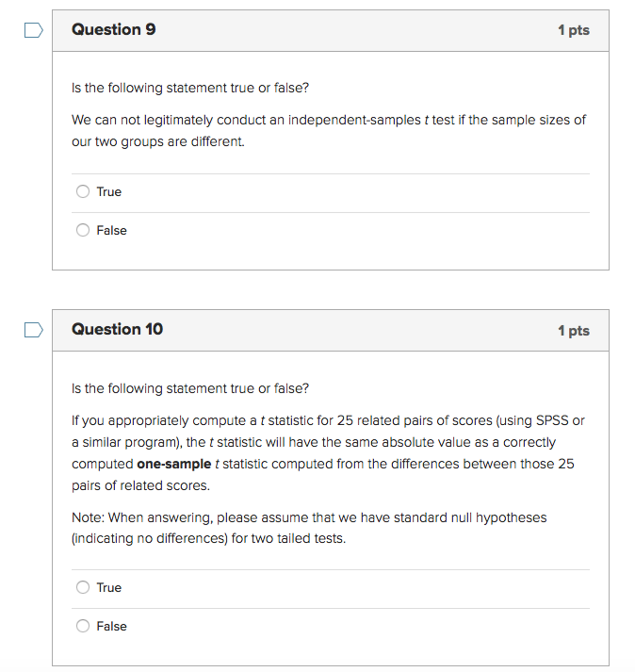Select True for Question 10

click(x=83, y=588)
